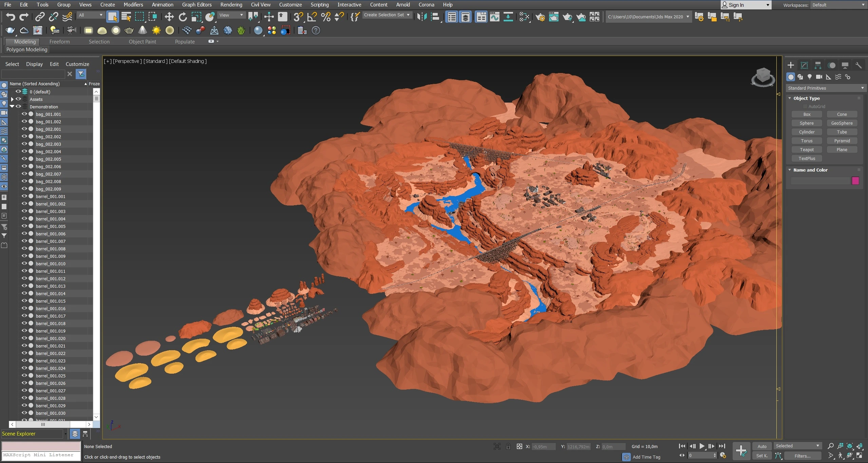Toggle the Angle Snap icon
The width and height of the screenshot is (868, 463).
[312, 17]
